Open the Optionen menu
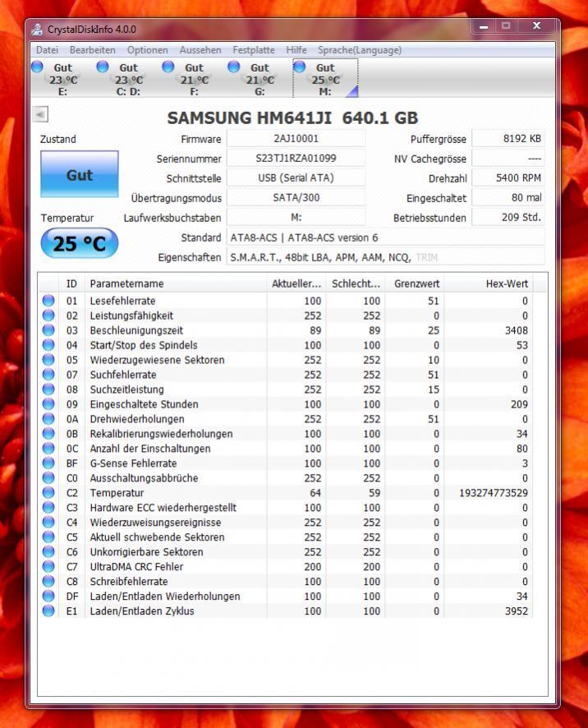Screen dimensions: 588x728 pos(147,49)
